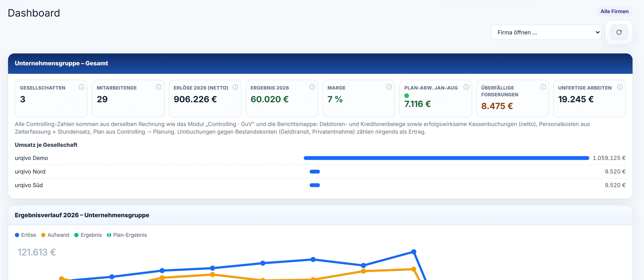Viewport: 644px width, 280px height.
Task: Open info icon on Marge card
Action: pos(389,87)
